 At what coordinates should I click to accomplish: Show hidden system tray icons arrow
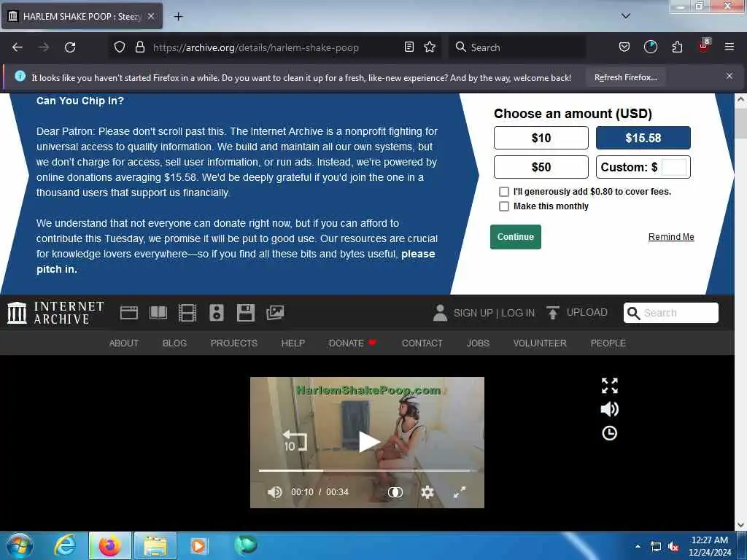pyautogui.click(x=638, y=546)
